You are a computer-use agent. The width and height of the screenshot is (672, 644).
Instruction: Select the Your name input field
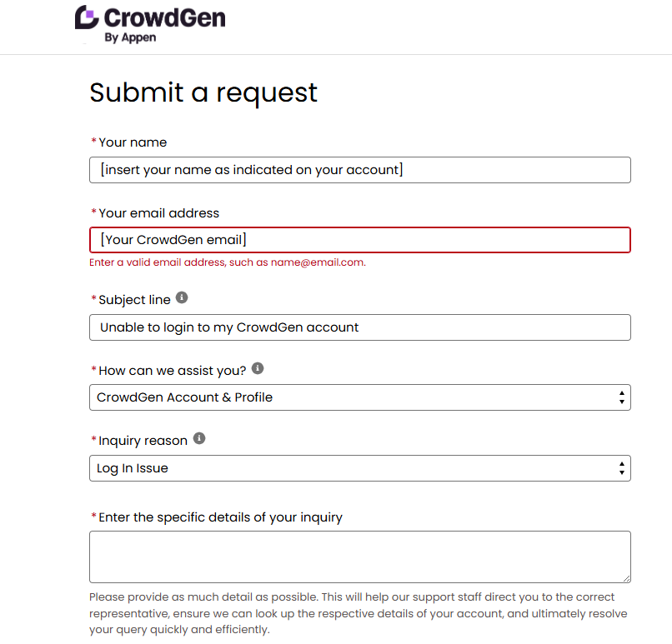tap(359, 170)
